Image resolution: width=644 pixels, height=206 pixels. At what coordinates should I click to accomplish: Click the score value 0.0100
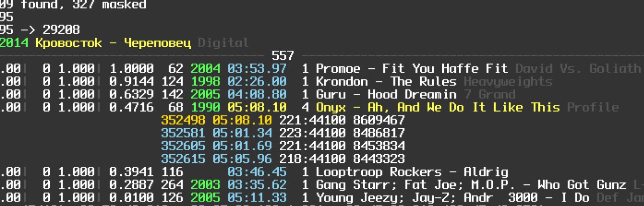coord(131,197)
